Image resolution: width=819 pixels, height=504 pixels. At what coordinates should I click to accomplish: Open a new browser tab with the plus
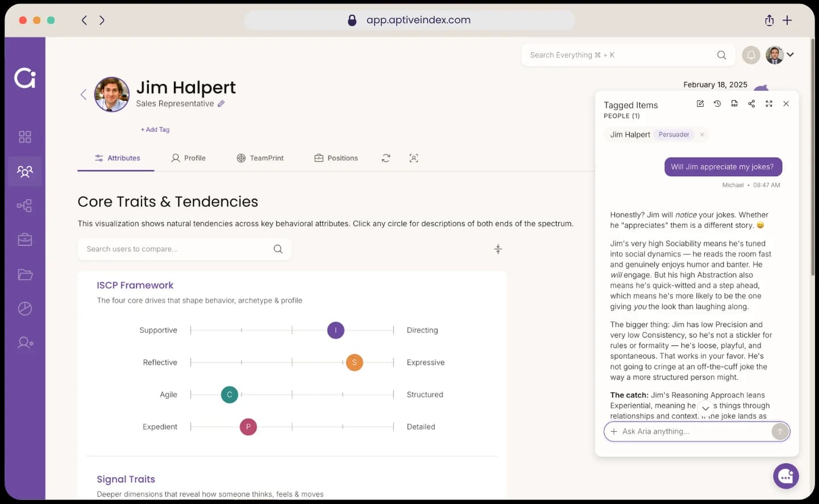tap(787, 20)
